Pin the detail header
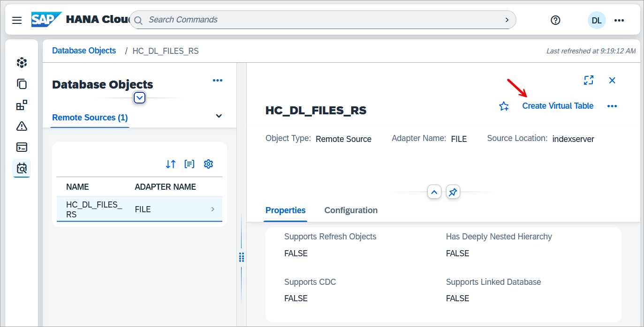 pyautogui.click(x=453, y=192)
